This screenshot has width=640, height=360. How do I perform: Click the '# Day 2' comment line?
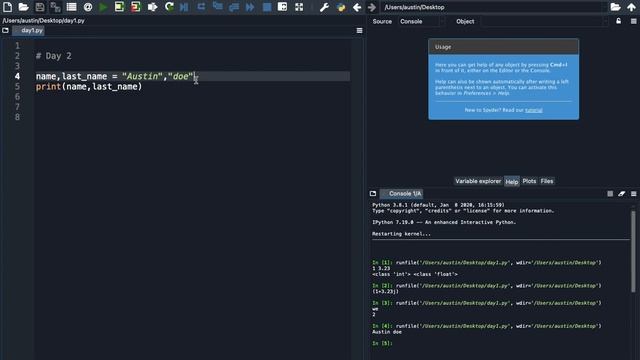click(x=53, y=56)
